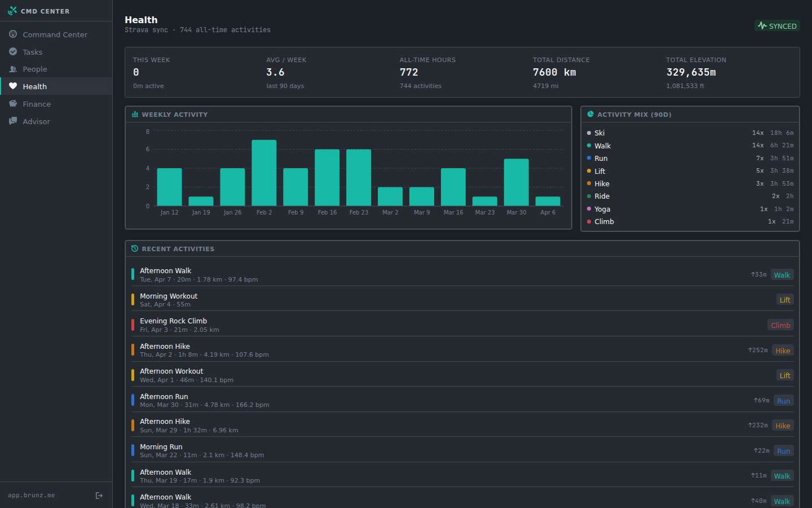The height and width of the screenshot is (508, 812).
Task: Click the Ride row in Activity Mix
Action: [x=690, y=196]
